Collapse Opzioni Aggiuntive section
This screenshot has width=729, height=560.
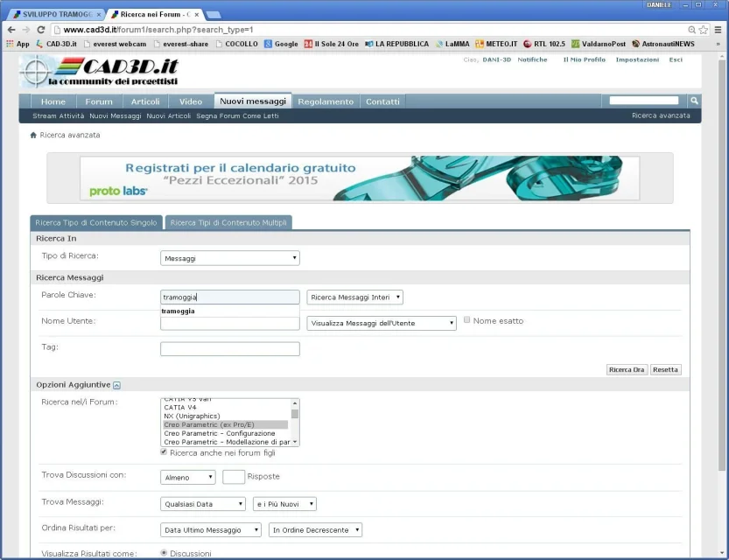tap(116, 385)
